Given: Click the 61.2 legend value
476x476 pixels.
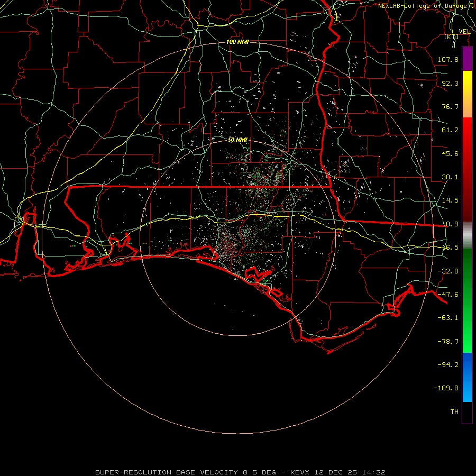Looking at the screenshot, I should [450, 130].
